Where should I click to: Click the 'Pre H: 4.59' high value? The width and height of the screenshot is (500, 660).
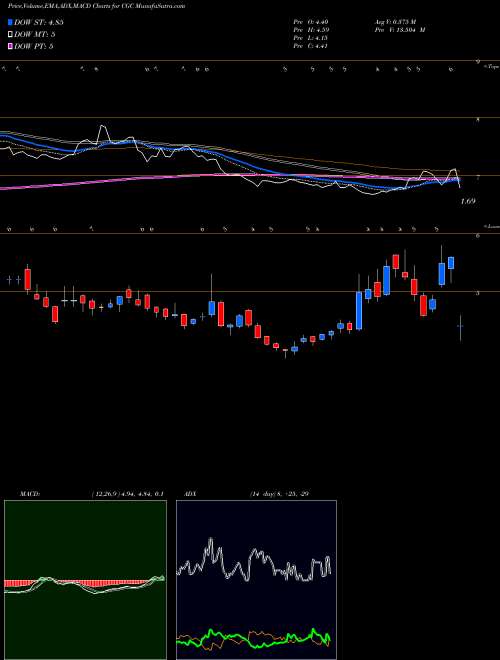(x=311, y=30)
